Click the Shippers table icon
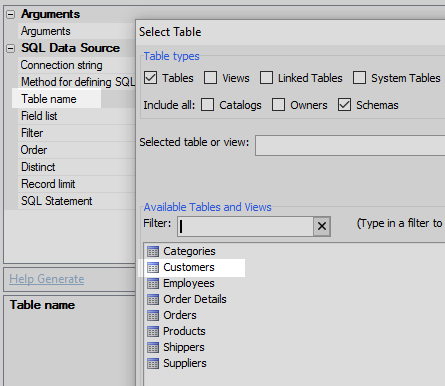The image size is (445, 386). coord(153,347)
